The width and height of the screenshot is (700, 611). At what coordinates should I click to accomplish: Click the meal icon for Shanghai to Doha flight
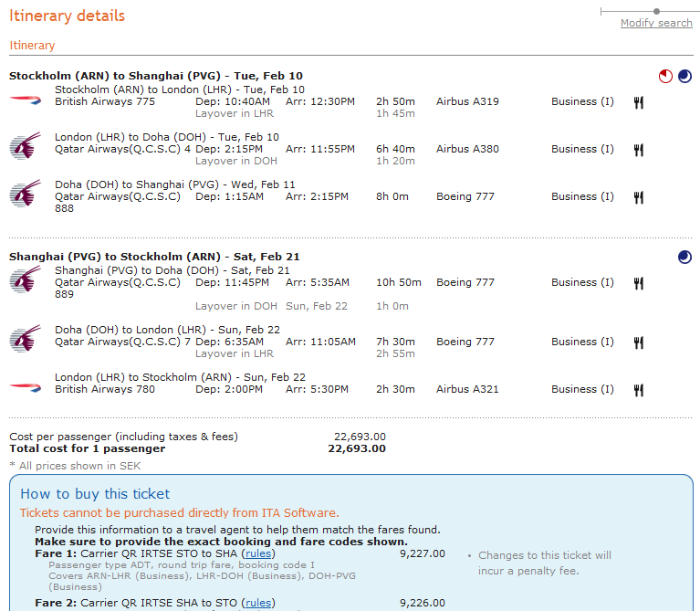[x=639, y=283]
